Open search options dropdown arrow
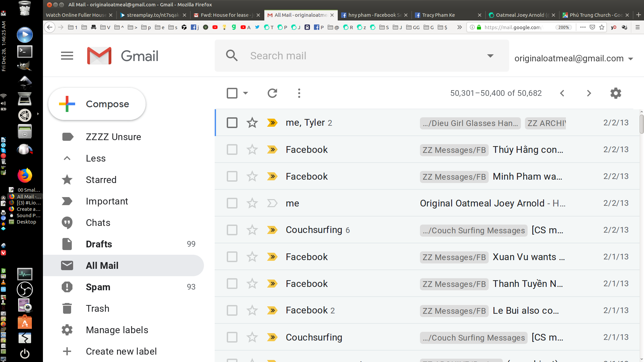Image resolution: width=644 pixels, height=362 pixels. tap(490, 56)
